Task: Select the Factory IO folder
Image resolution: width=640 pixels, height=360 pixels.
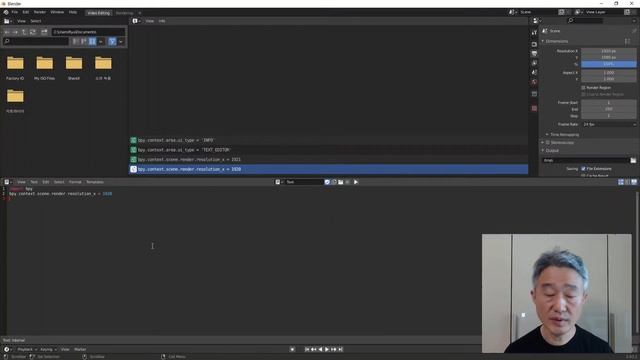Action: 15,68
